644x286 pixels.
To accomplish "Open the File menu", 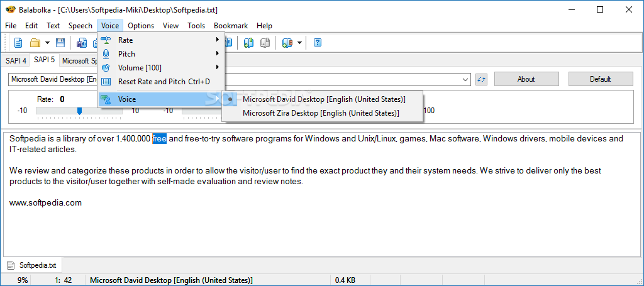I will (11, 25).
